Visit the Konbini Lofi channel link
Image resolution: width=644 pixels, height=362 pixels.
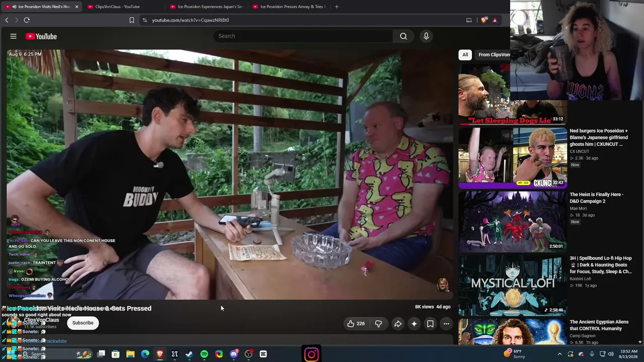click(580, 279)
